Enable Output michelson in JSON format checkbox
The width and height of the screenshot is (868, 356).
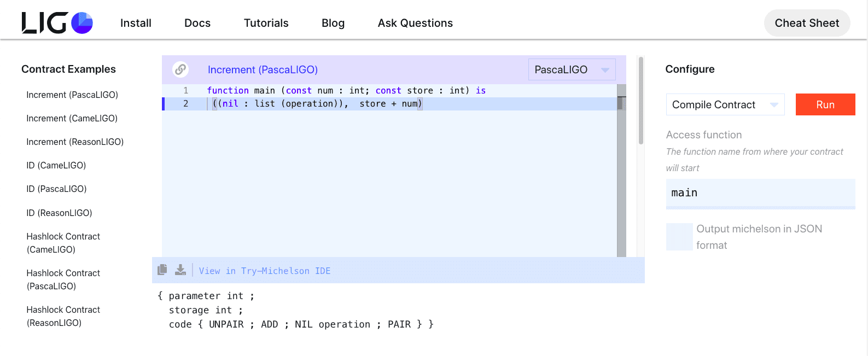pos(679,237)
